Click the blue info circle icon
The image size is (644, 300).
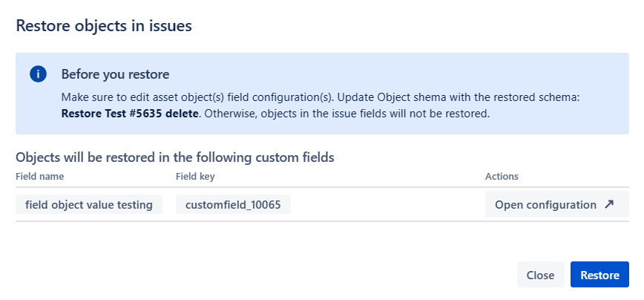[x=38, y=74]
